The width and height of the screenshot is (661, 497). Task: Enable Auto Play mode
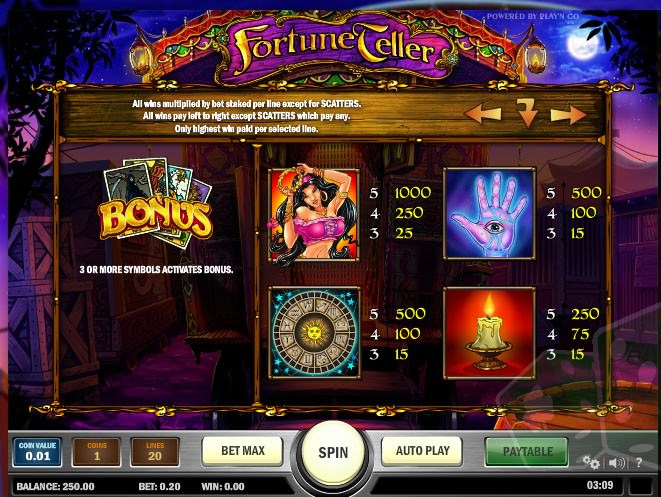tap(422, 451)
